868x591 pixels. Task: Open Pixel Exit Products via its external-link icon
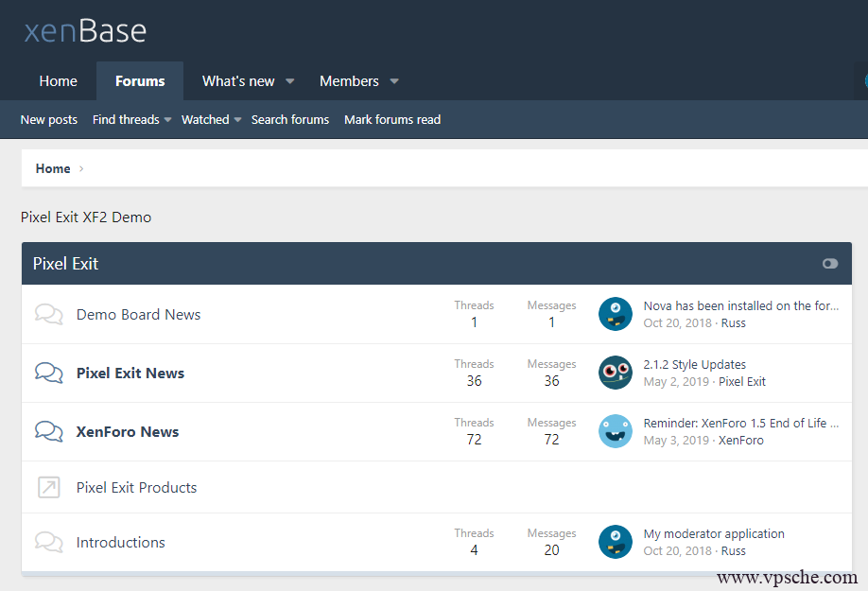[48, 487]
